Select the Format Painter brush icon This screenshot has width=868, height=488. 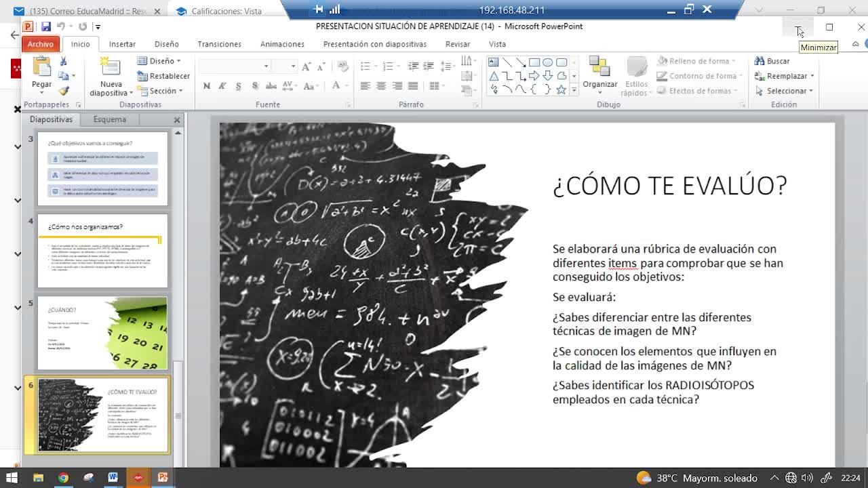(x=63, y=91)
